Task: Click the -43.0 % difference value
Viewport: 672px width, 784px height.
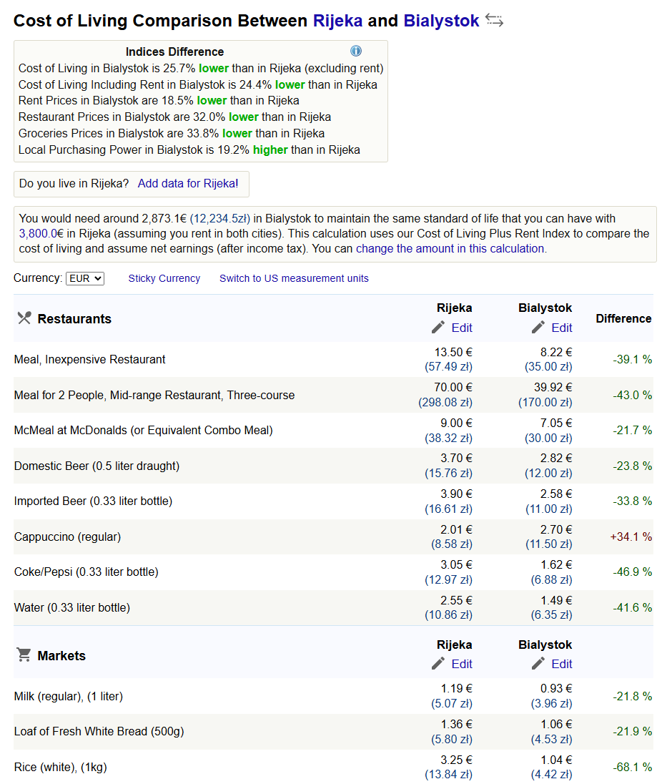Action: coord(633,395)
